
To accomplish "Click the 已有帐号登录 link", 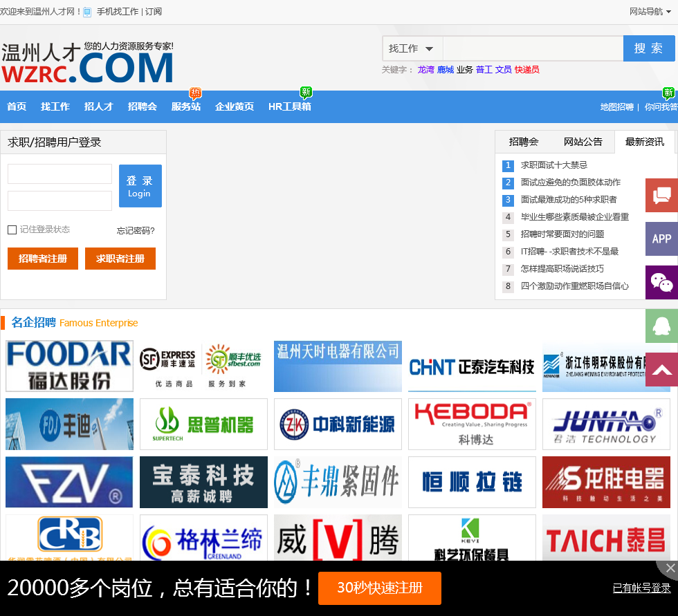I will [x=642, y=588].
